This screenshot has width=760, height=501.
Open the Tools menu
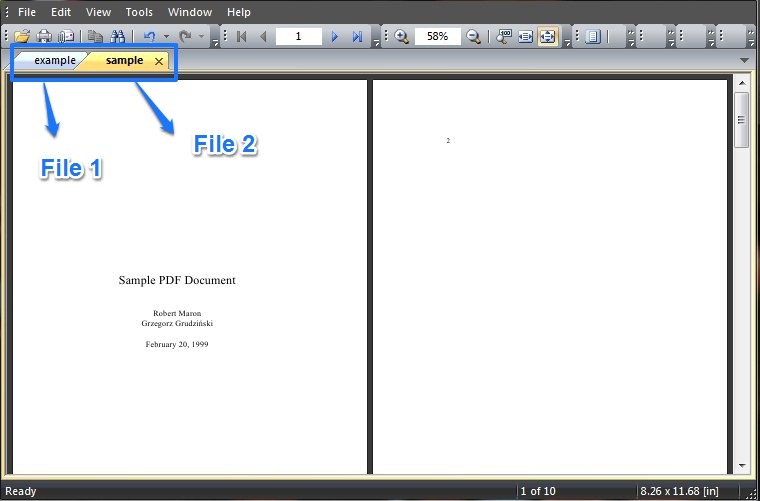coord(139,12)
